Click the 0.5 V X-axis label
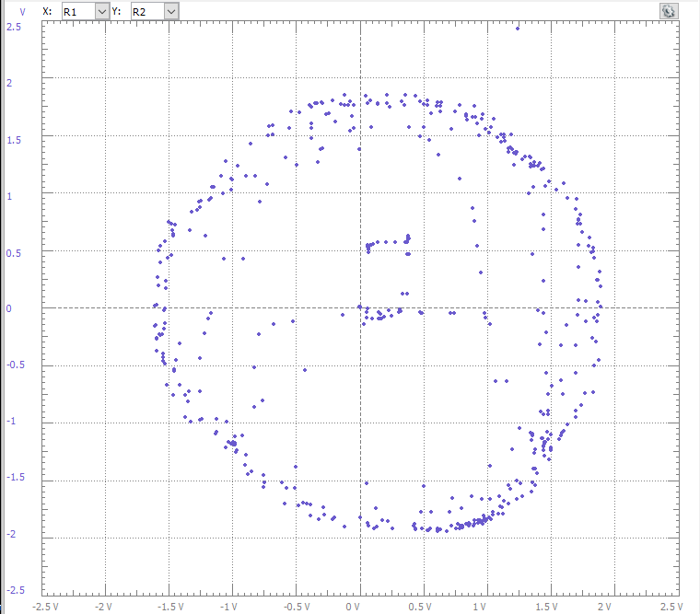The image size is (700, 614). (420, 607)
